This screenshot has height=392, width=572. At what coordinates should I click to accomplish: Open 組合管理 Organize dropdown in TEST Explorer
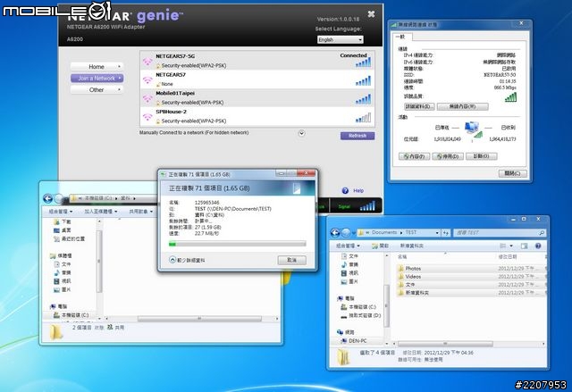pos(348,246)
